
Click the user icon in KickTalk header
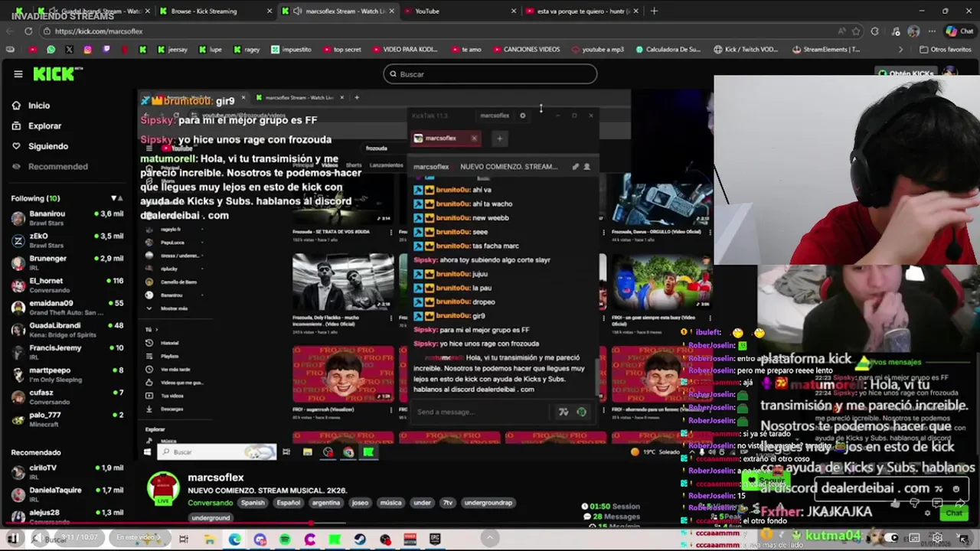tap(587, 166)
